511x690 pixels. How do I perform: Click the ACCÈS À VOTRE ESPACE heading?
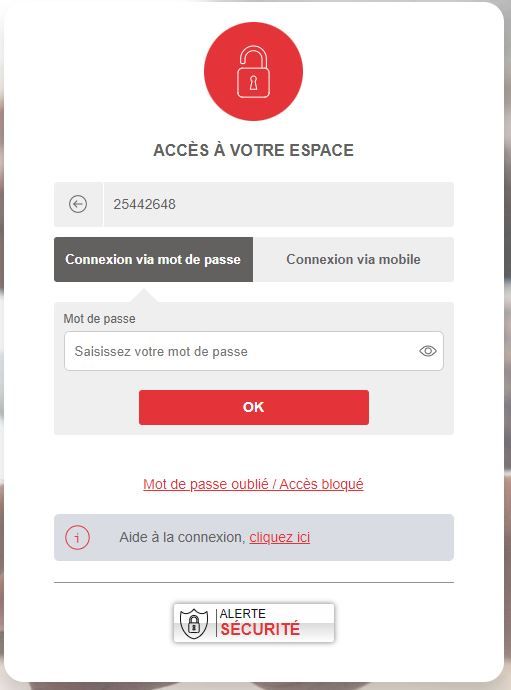tap(254, 150)
